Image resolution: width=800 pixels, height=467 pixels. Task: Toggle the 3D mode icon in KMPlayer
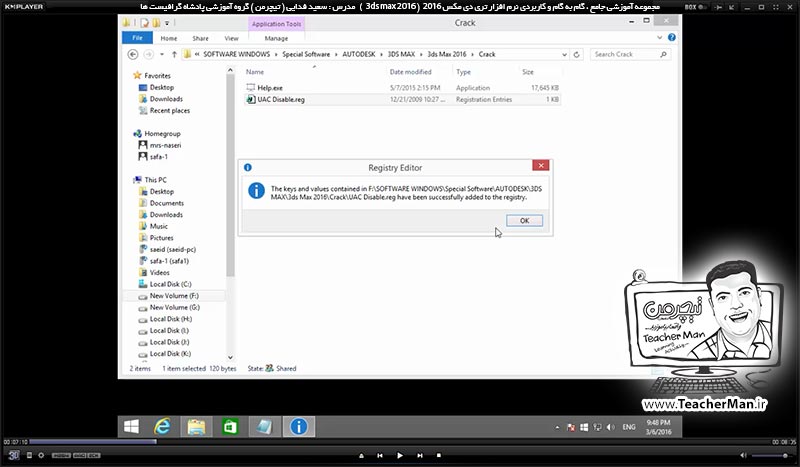pos(14,455)
